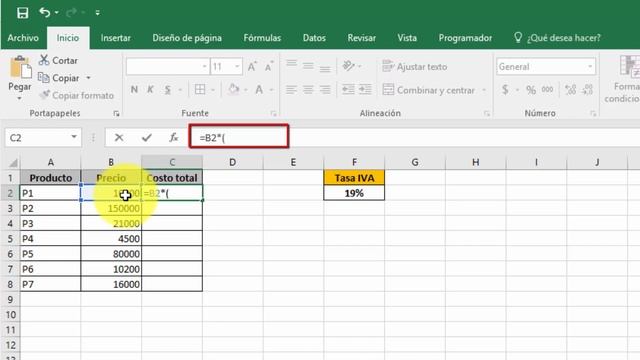Click Copiar formato brush button
640x360 pixels.
click(76, 95)
